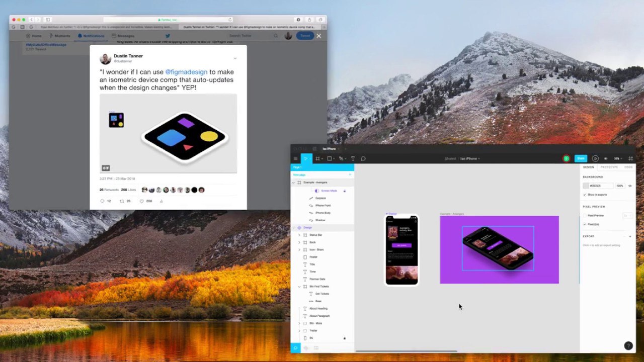
Task: Switch to the Design tab
Action: (588, 167)
